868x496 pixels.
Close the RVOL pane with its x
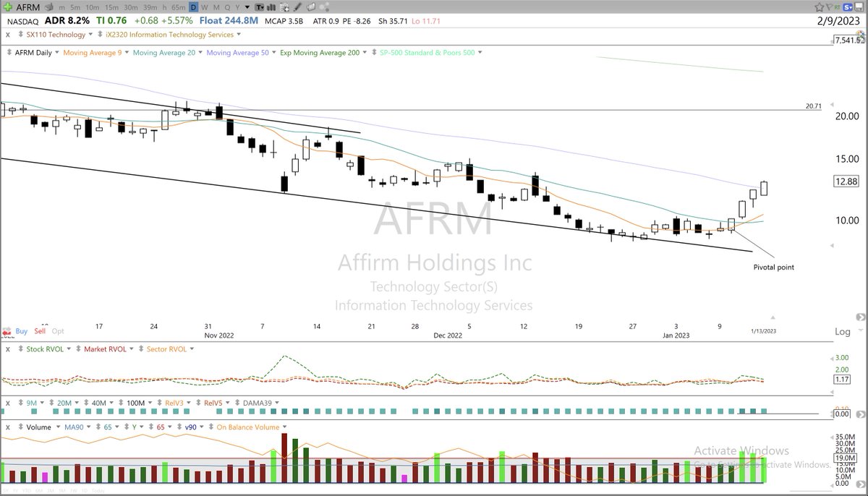pyautogui.click(x=8, y=349)
